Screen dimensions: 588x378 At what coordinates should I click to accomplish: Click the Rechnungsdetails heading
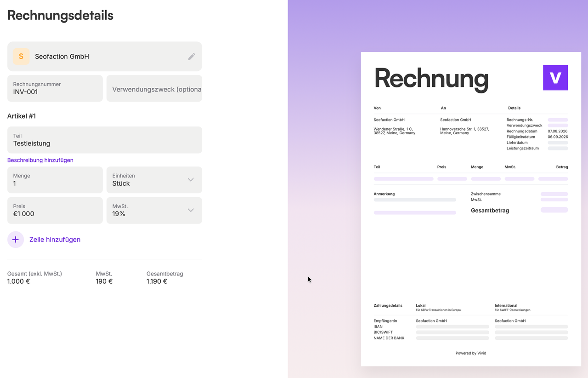[60, 15]
